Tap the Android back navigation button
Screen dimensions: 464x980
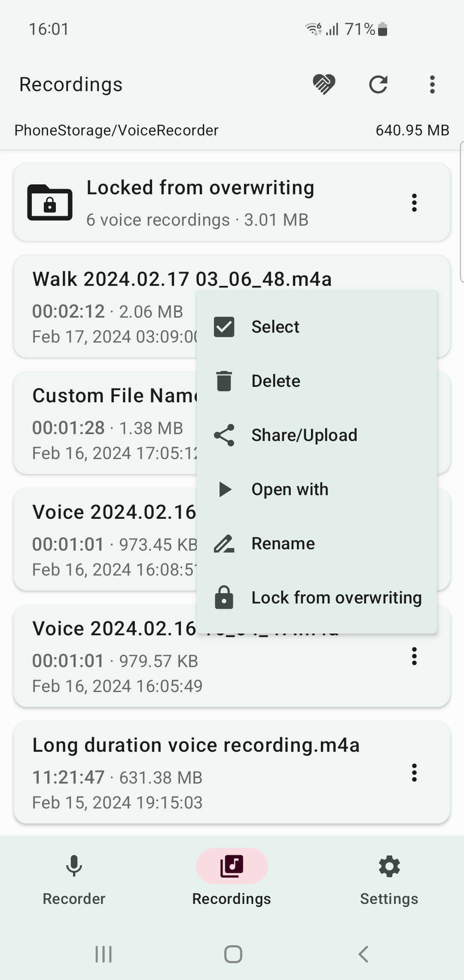363,954
